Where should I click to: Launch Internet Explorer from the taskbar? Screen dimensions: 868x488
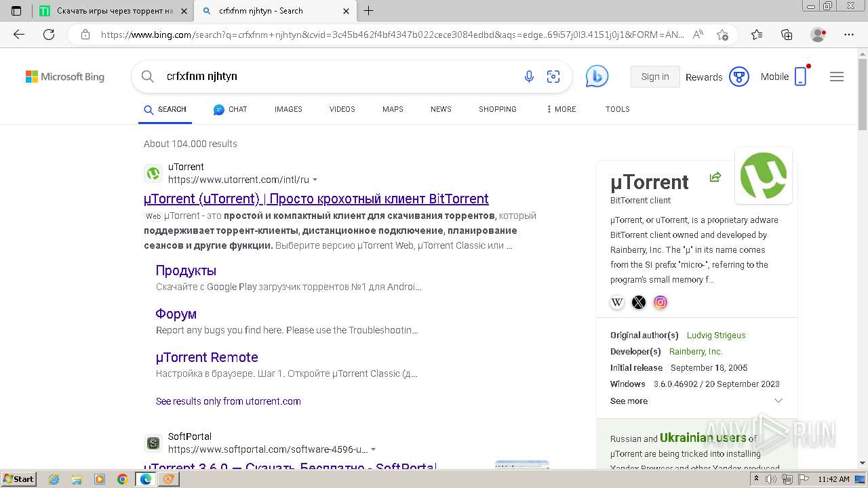pos(54,479)
